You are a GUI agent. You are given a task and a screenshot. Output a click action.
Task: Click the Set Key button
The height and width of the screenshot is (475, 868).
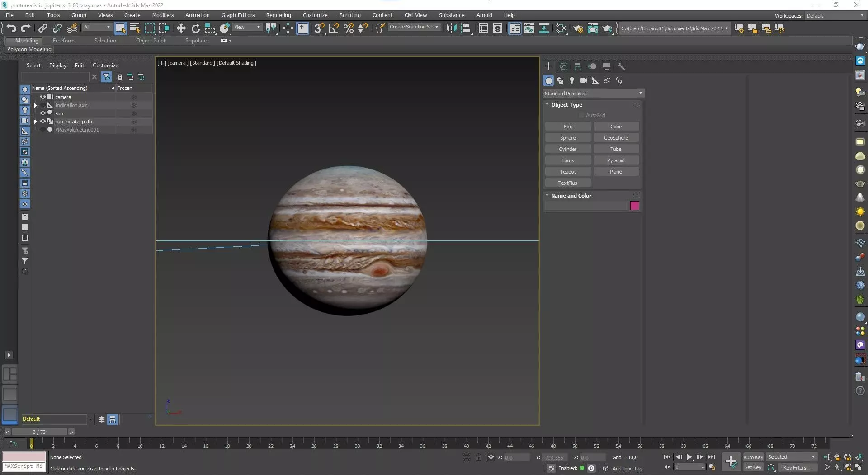tap(753, 468)
